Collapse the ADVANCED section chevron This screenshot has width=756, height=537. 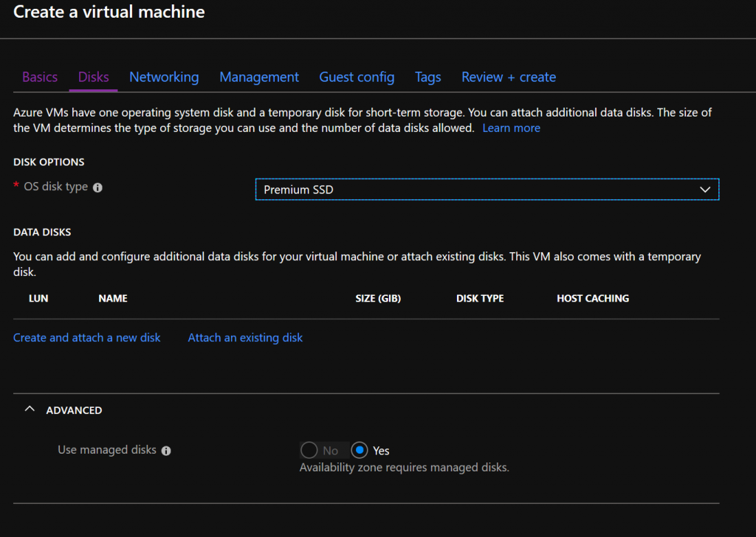point(30,409)
